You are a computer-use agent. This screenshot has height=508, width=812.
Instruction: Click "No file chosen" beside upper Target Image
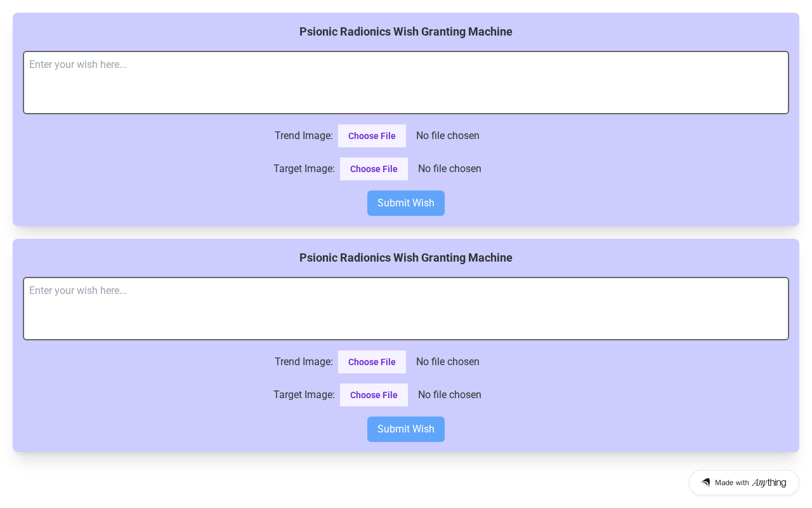pyautogui.click(x=449, y=169)
